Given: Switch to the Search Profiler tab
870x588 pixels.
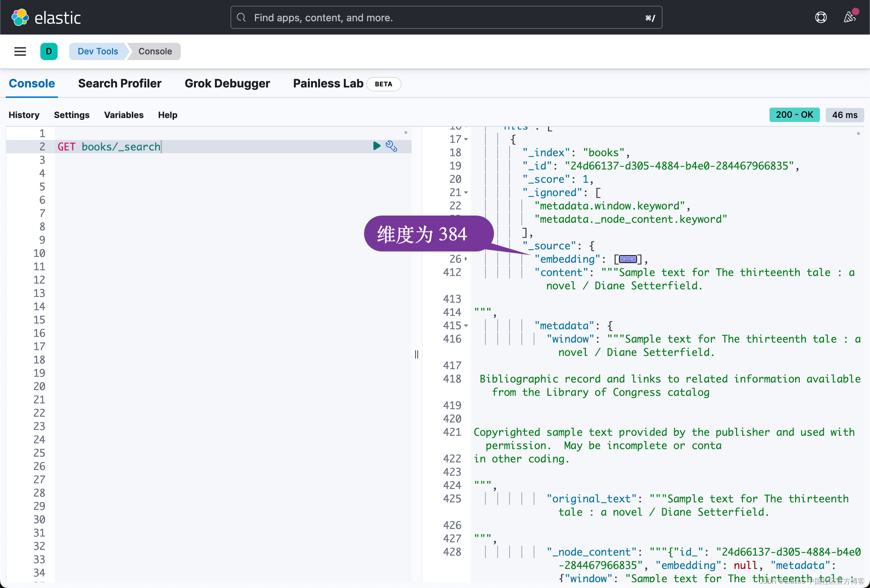Looking at the screenshot, I should [x=120, y=83].
